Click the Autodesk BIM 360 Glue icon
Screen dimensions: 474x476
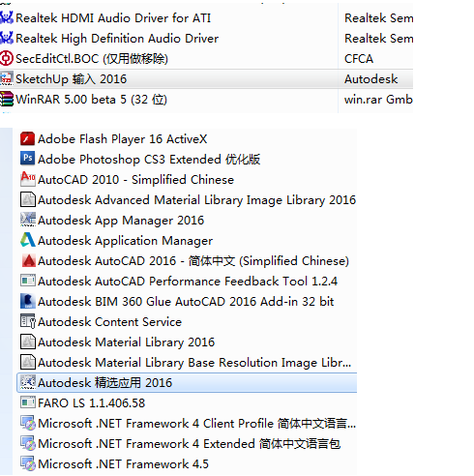pos(27,301)
